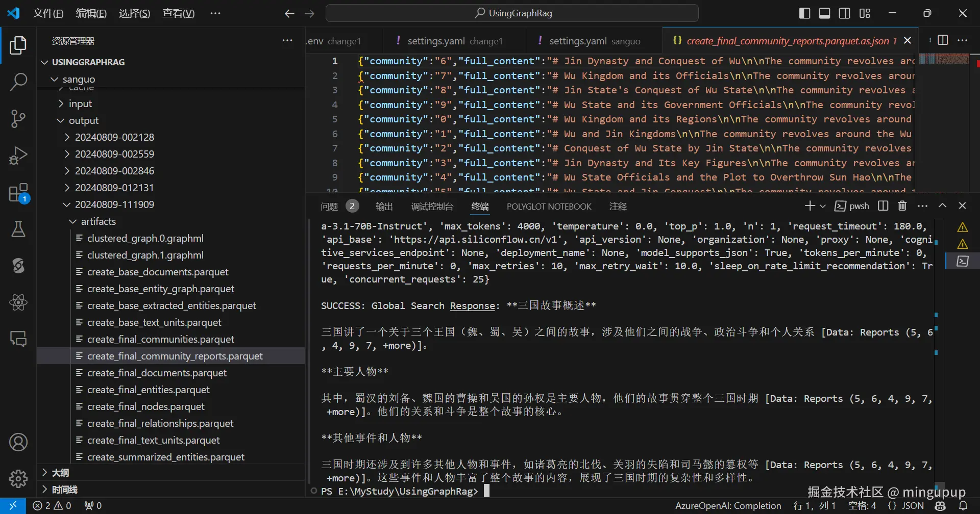Image resolution: width=980 pixels, height=514 pixels.
Task: Open notifications bell
Action: tap(964, 506)
